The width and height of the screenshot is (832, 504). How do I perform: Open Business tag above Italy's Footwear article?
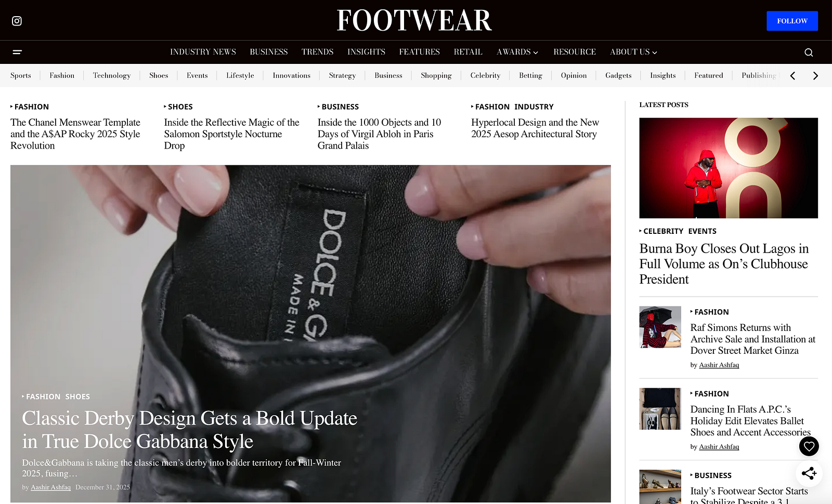point(713,475)
